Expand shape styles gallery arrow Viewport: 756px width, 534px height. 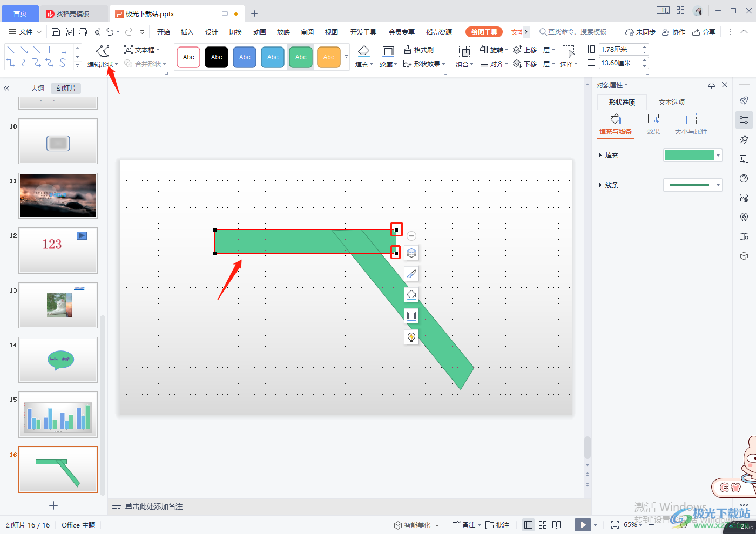346,57
